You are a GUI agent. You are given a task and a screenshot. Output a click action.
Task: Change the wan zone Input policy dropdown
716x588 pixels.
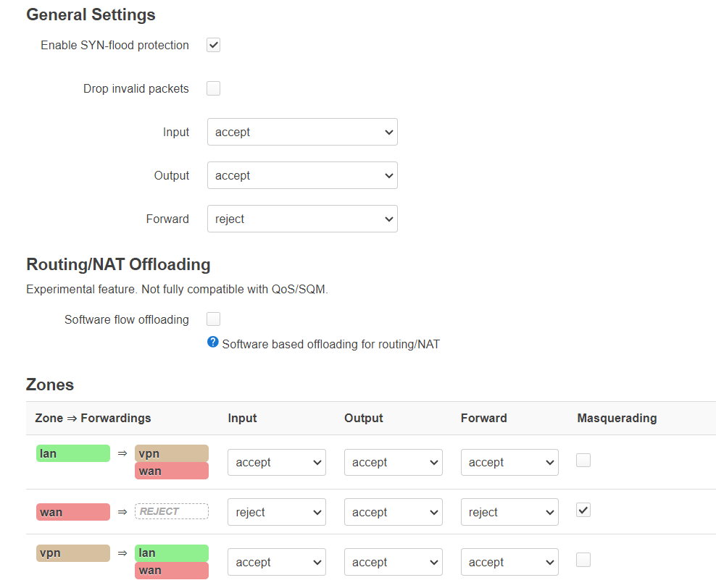(277, 512)
